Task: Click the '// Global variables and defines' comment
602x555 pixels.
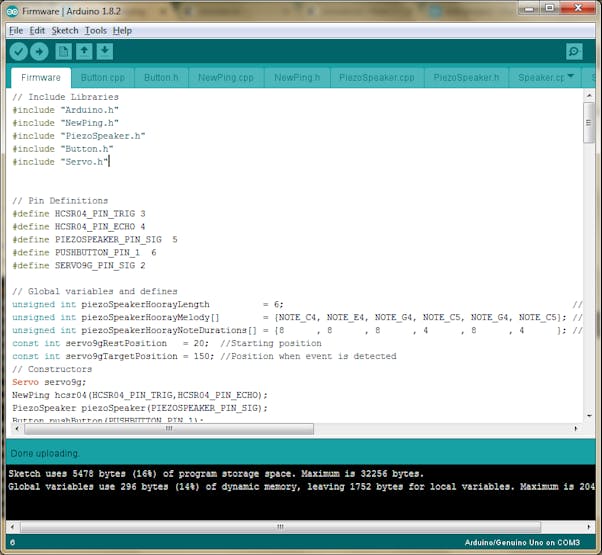Action: [x=95, y=291]
